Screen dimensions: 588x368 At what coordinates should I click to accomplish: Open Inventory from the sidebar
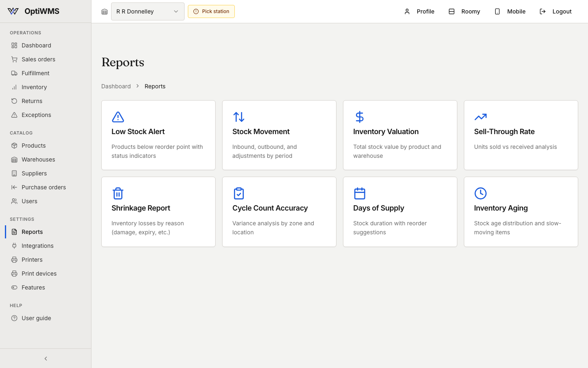(46, 87)
